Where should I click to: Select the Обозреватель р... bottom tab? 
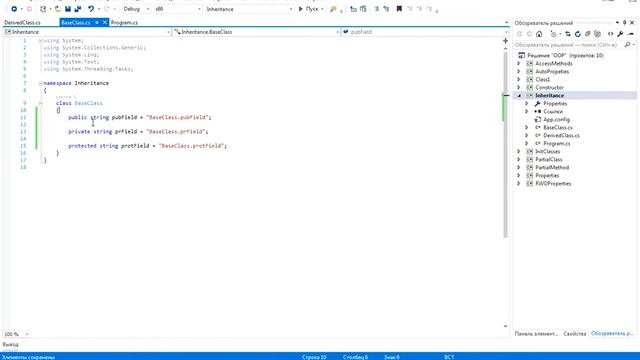(612, 333)
